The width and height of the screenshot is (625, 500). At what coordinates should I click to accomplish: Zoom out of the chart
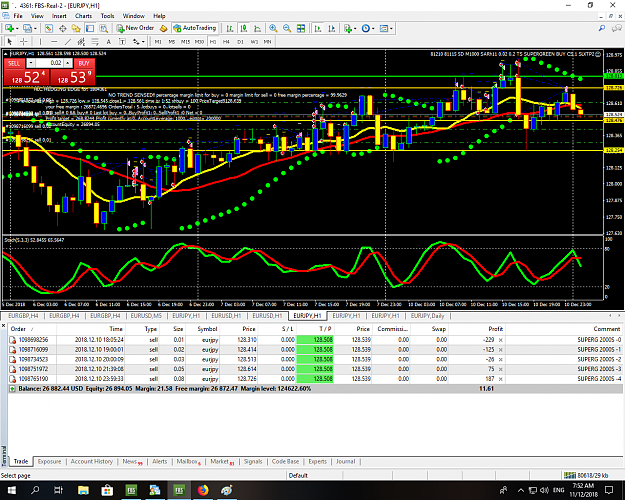[x=287, y=28]
